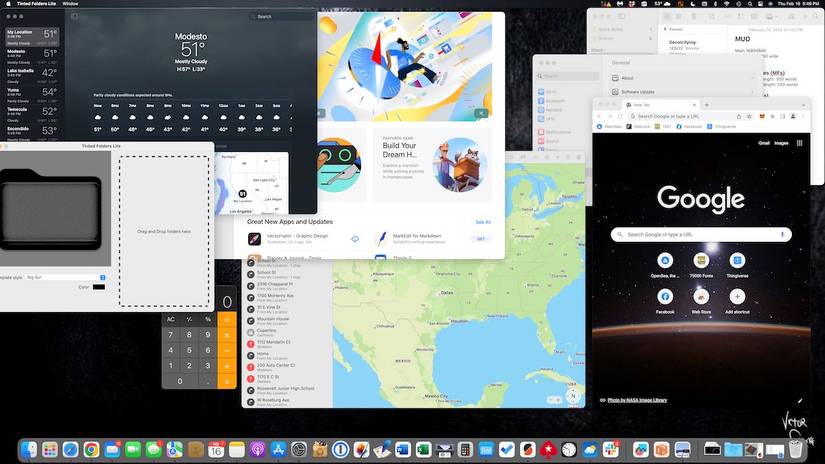Select the New Tab tab in Chrome
This screenshot has width=825, height=464.
click(660, 105)
